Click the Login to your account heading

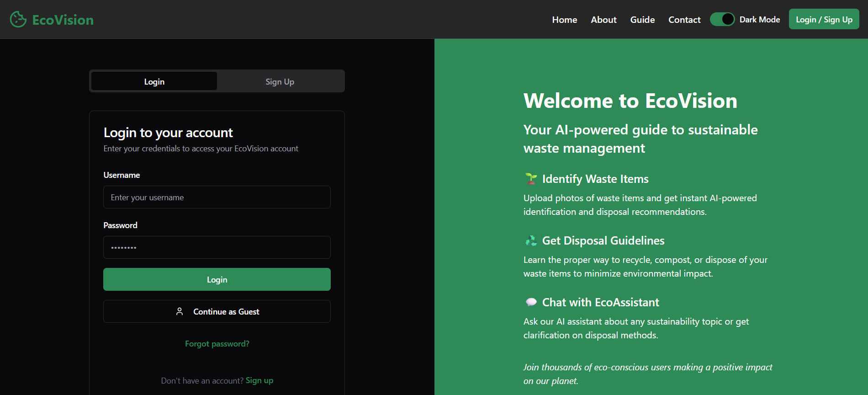168,133
